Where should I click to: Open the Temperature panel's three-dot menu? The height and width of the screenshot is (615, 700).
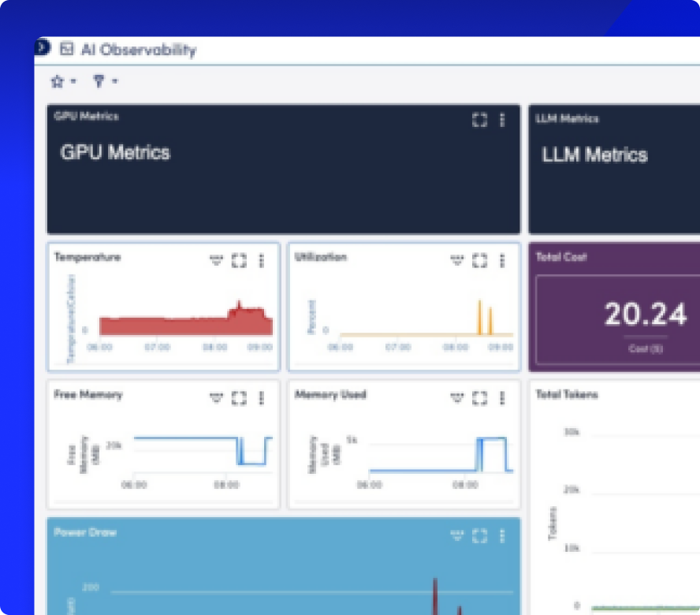(x=262, y=260)
